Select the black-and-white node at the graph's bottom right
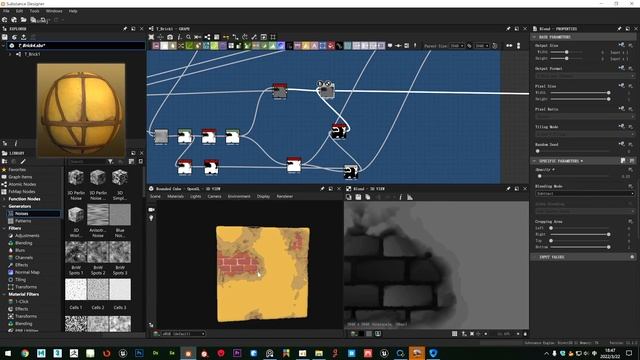 [x=351, y=172]
